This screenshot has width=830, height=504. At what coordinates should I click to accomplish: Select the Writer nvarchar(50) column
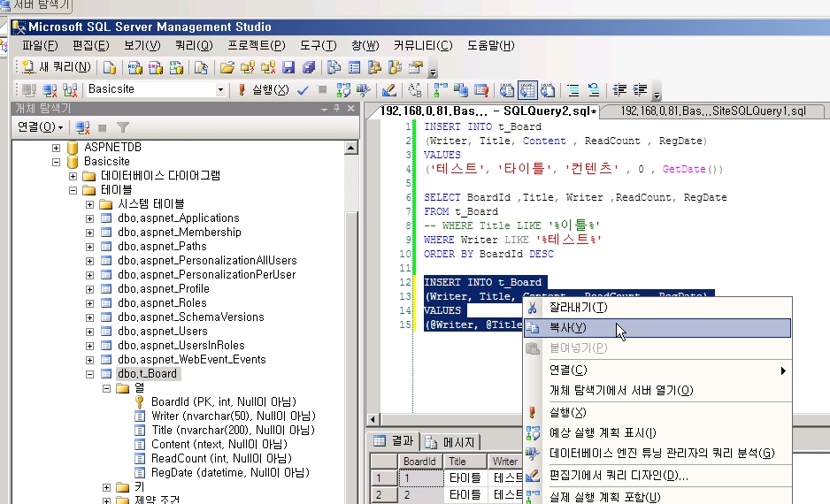pyautogui.click(x=234, y=416)
